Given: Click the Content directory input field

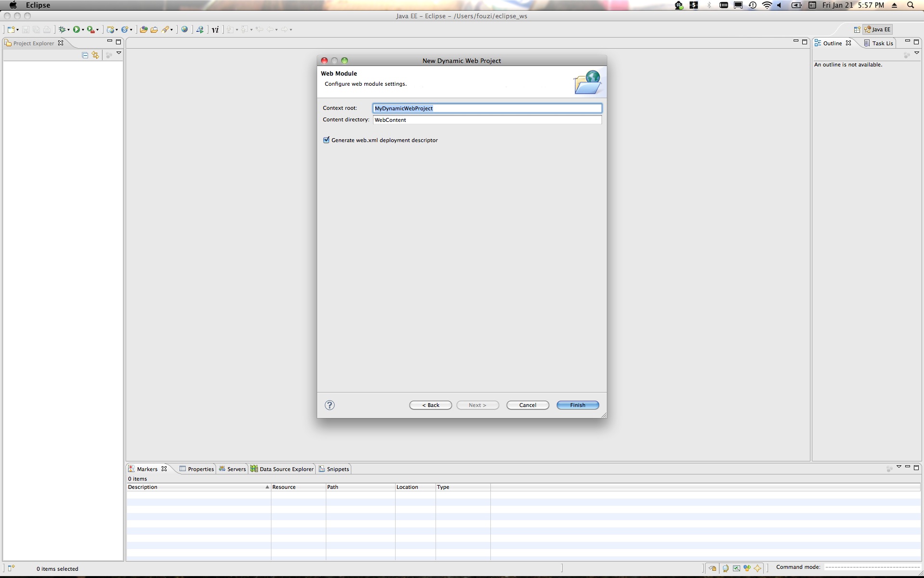Looking at the screenshot, I should click(487, 120).
